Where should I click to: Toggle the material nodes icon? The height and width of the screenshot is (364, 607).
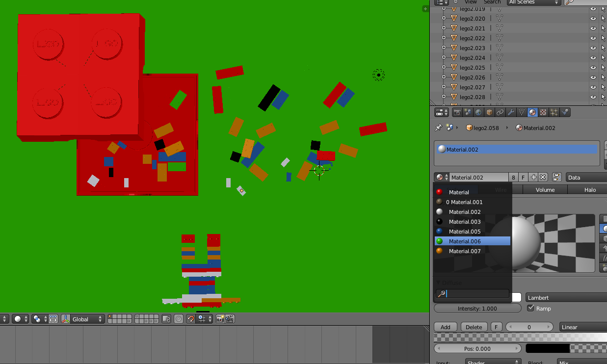[556, 177]
